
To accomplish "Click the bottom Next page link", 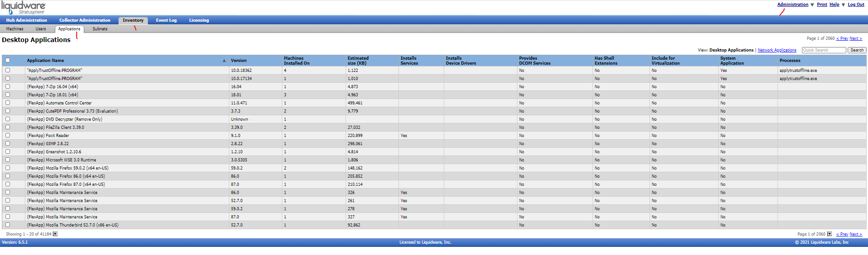I will click(856, 234).
